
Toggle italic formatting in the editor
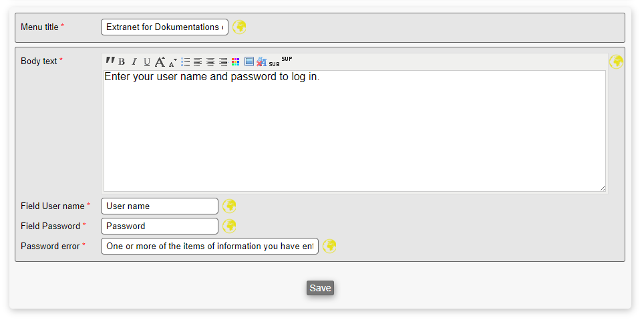(134, 62)
